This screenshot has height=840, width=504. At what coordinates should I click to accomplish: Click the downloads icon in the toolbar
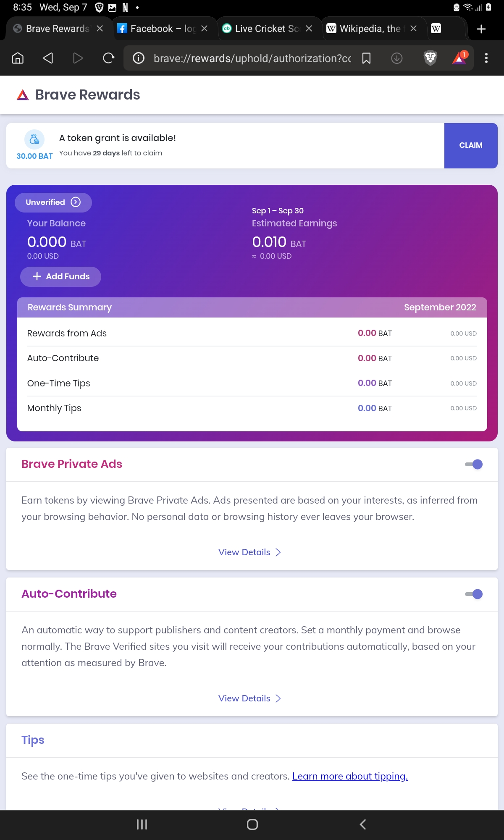click(395, 58)
